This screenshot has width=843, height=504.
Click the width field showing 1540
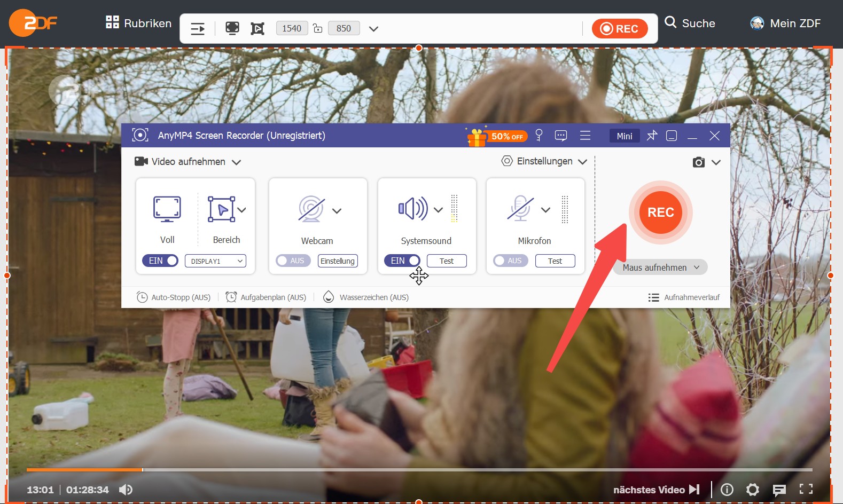click(292, 28)
